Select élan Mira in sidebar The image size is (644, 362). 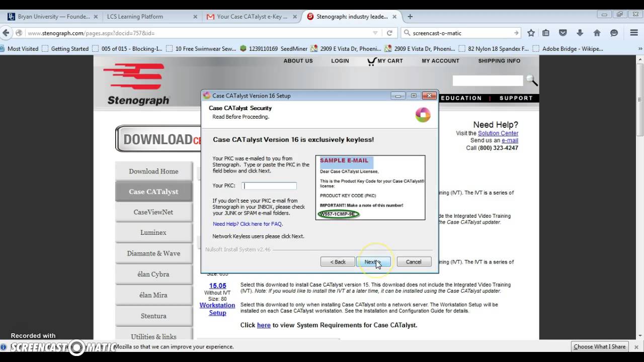coord(153,295)
